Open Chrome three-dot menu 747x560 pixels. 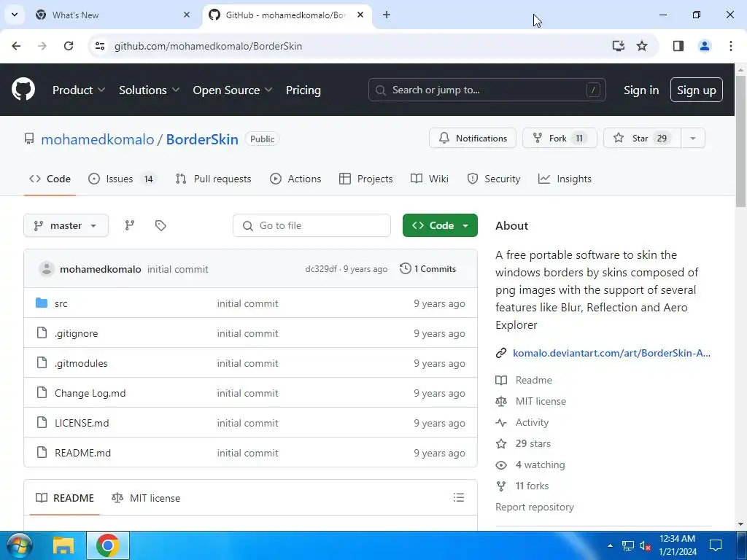pos(731,46)
